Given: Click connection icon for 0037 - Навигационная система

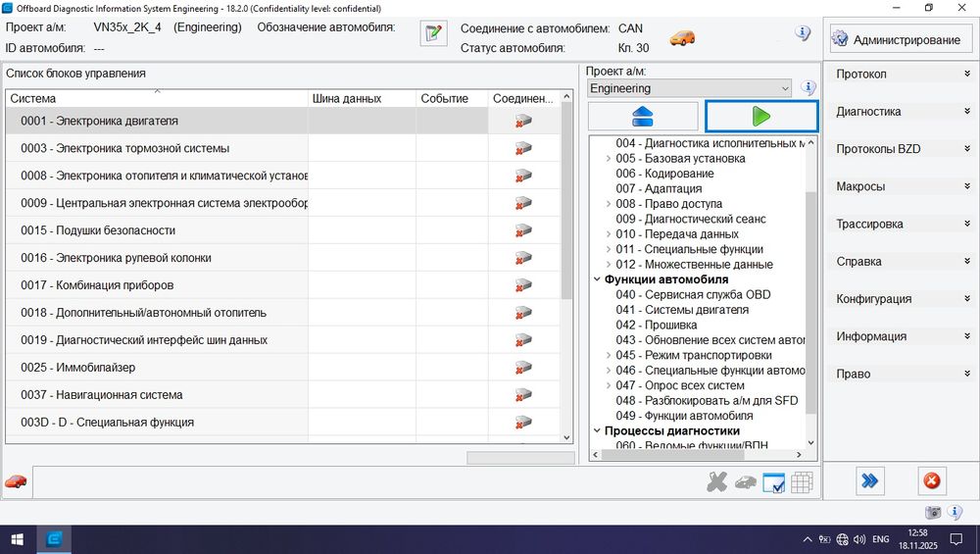Looking at the screenshot, I should 523,395.
